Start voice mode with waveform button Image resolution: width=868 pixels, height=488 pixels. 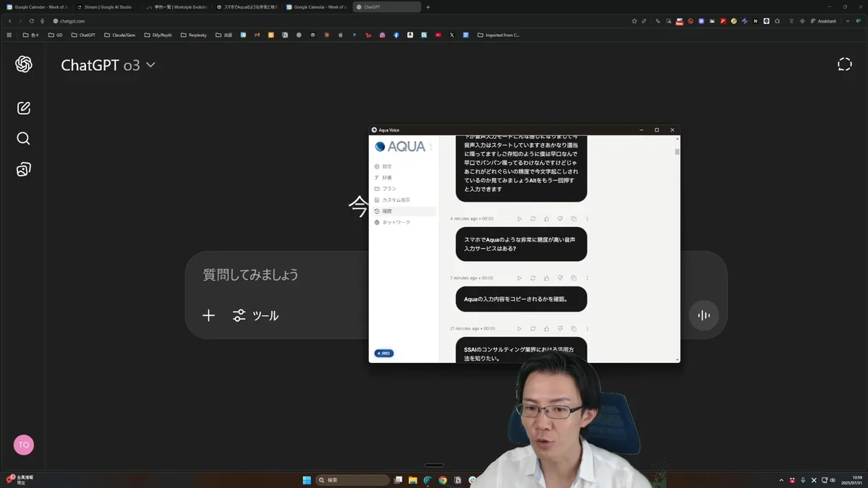[704, 315]
